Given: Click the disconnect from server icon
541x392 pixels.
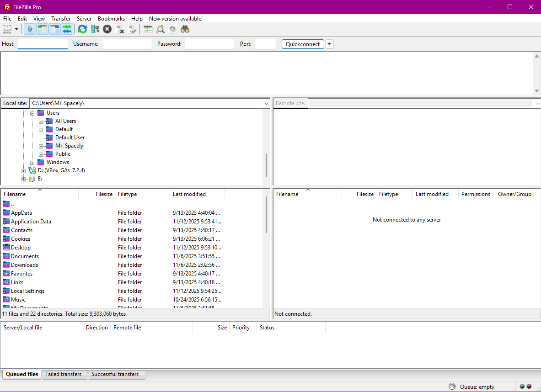Looking at the screenshot, I should [x=120, y=29].
